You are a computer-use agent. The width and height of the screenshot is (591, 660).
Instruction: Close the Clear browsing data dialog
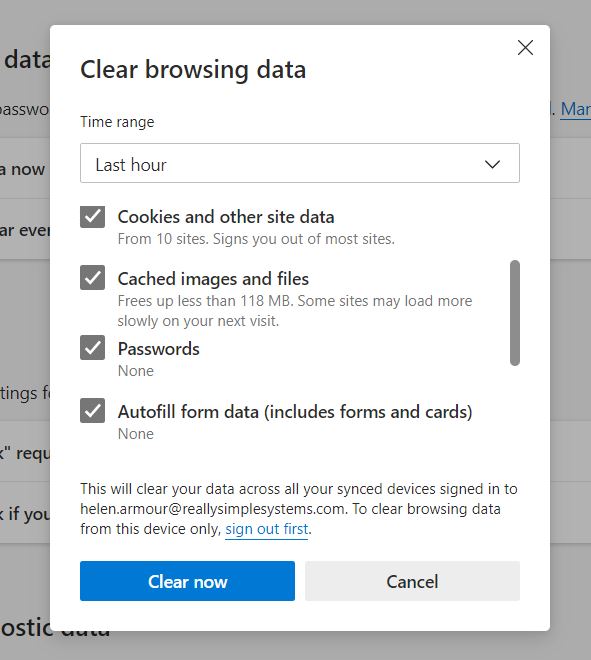pyautogui.click(x=525, y=48)
